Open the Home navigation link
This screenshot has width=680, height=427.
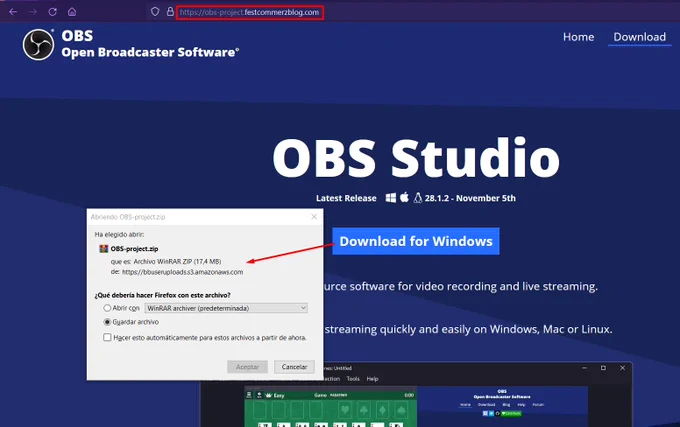click(x=579, y=37)
